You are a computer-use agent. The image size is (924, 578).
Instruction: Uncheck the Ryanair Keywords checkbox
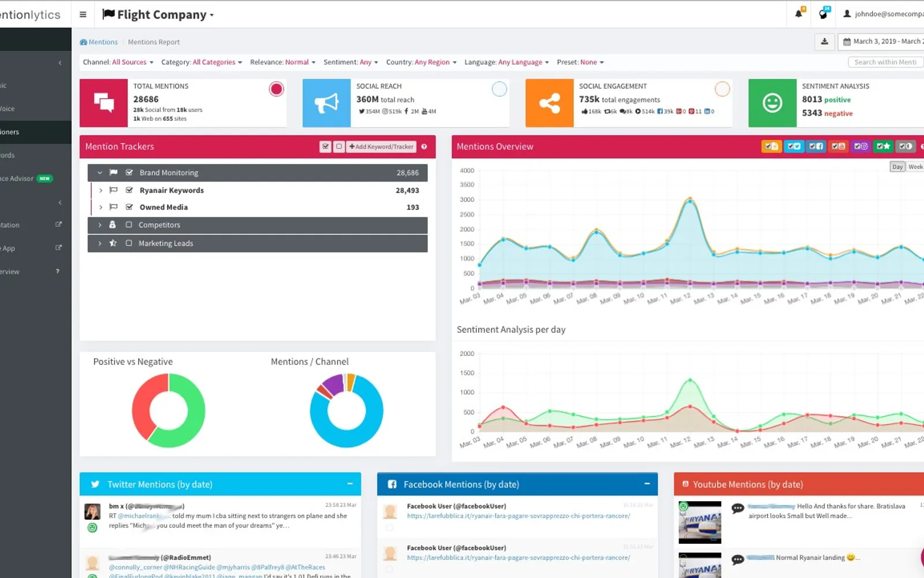[129, 190]
